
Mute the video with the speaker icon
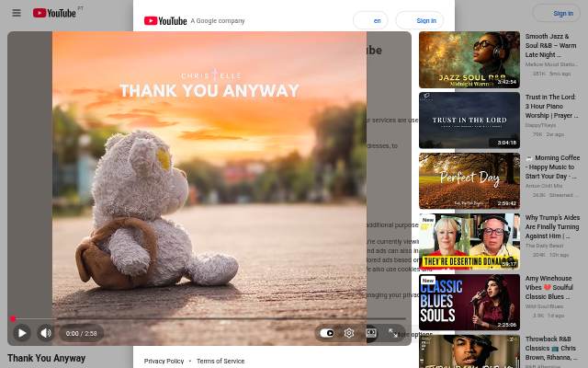coord(46,333)
